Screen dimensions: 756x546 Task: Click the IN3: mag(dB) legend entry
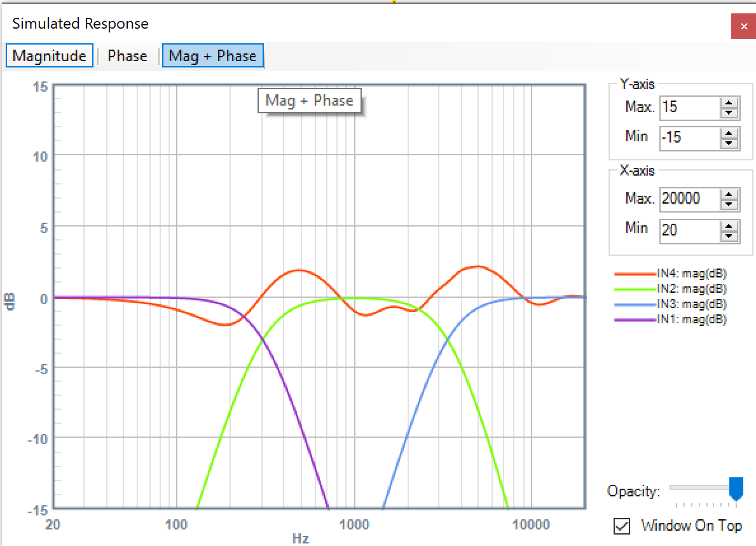point(691,304)
